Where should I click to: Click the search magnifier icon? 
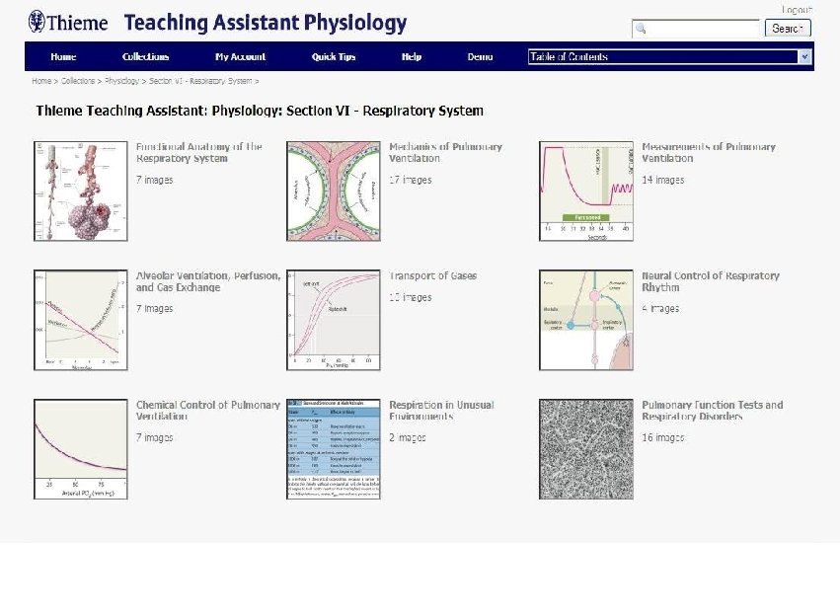tap(641, 29)
